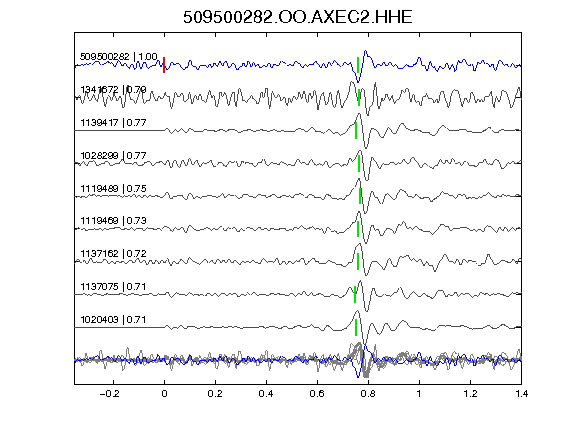Select the green pick on trace 1119469

tap(358, 228)
